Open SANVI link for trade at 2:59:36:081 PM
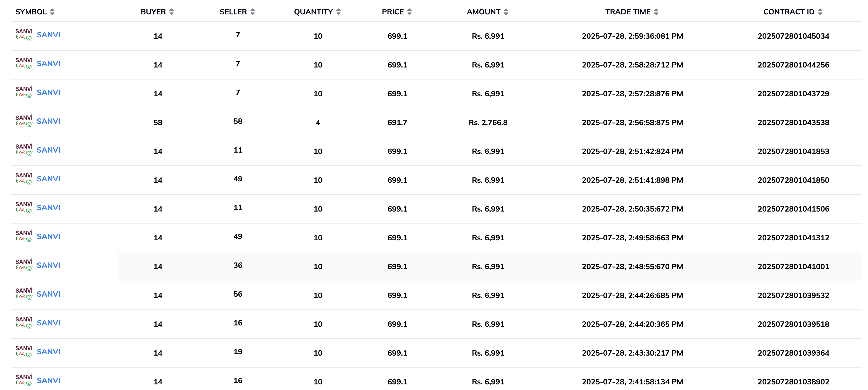 49,35
